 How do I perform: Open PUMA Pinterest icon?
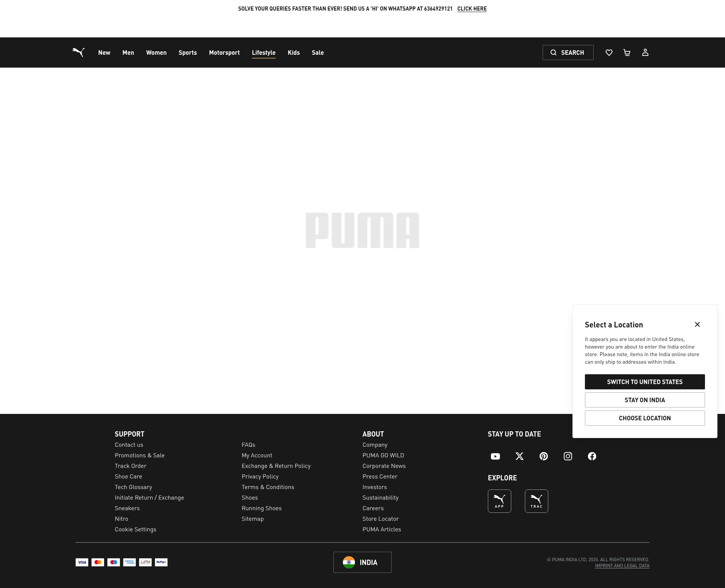coord(544,456)
